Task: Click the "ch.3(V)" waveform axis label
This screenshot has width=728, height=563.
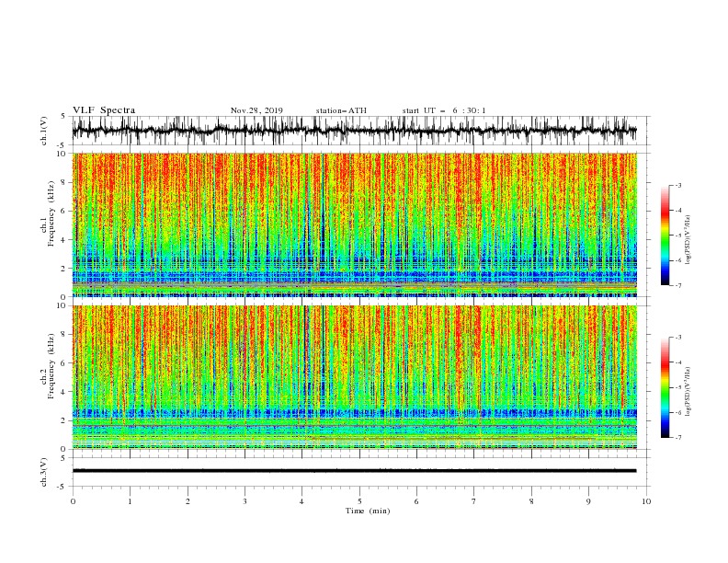Action: click(44, 472)
